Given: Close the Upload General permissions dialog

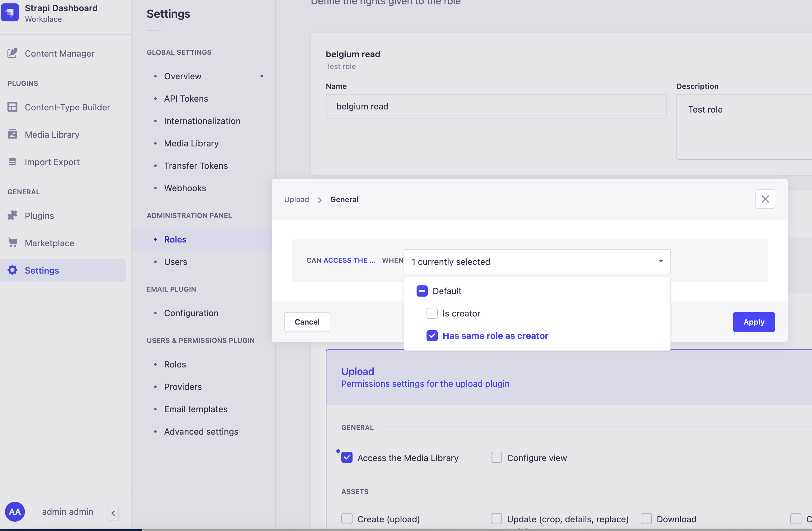Looking at the screenshot, I should click(765, 199).
